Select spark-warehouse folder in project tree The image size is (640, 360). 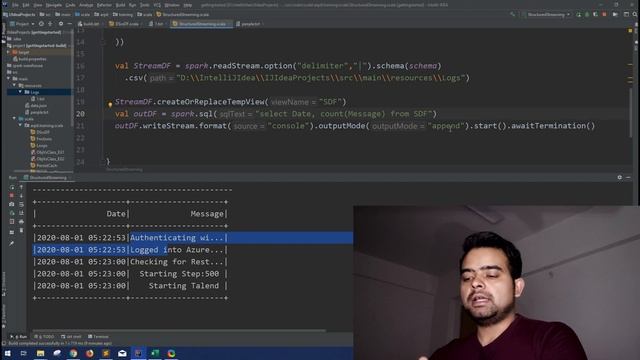(x=24, y=66)
